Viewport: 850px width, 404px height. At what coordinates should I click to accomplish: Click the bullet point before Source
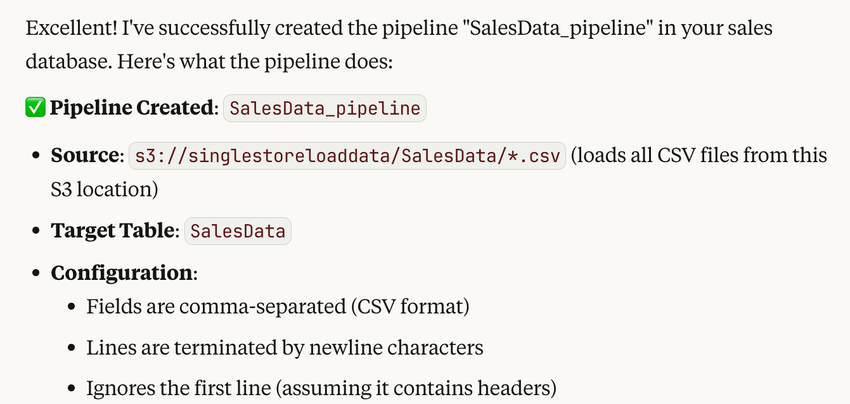pos(35,157)
